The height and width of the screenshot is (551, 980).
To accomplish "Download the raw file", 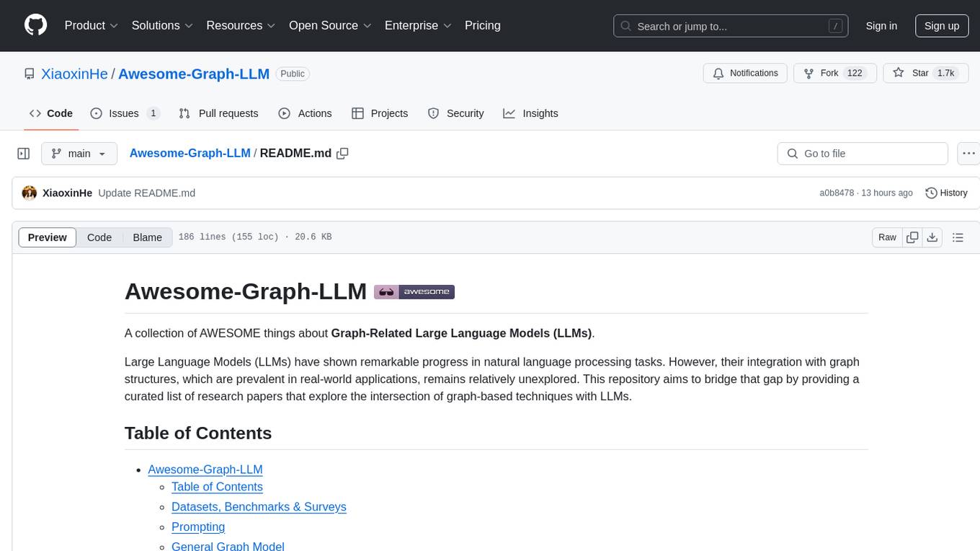I will tap(932, 237).
